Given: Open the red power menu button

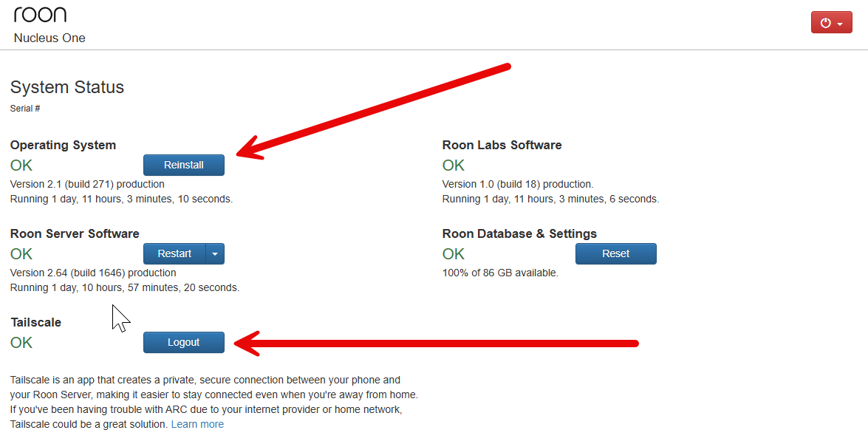Looking at the screenshot, I should click(x=831, y=23).
